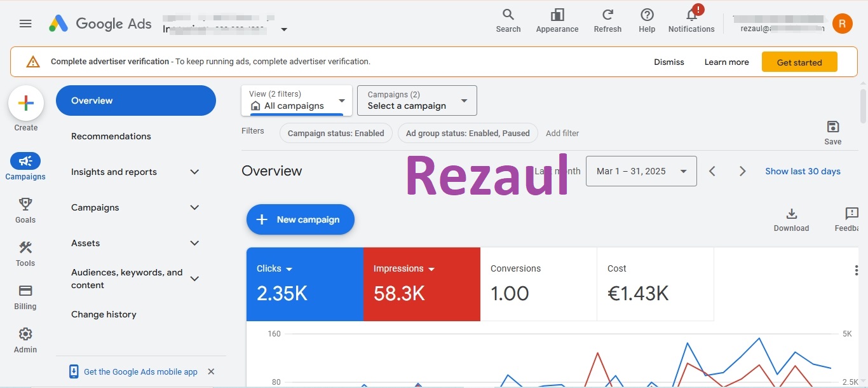The height and width of the screenshot is (388, 868).
Task: Select the Conversions scorecard
Action: coord(539,284)
